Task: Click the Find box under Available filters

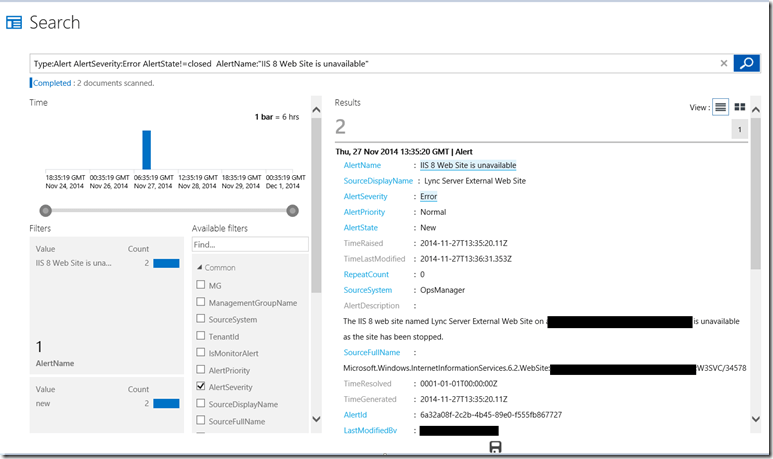Action: 250,244
